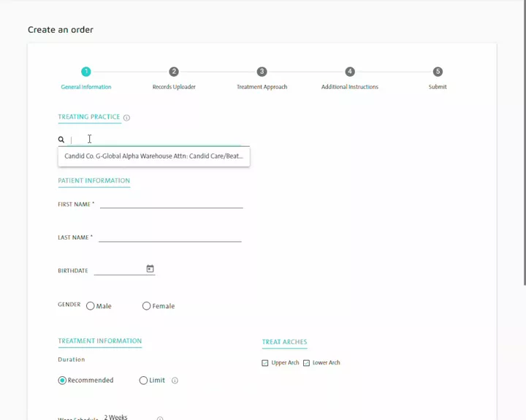Open the birthdate calendar picker

pyautogui.click(x=150, y=269)
